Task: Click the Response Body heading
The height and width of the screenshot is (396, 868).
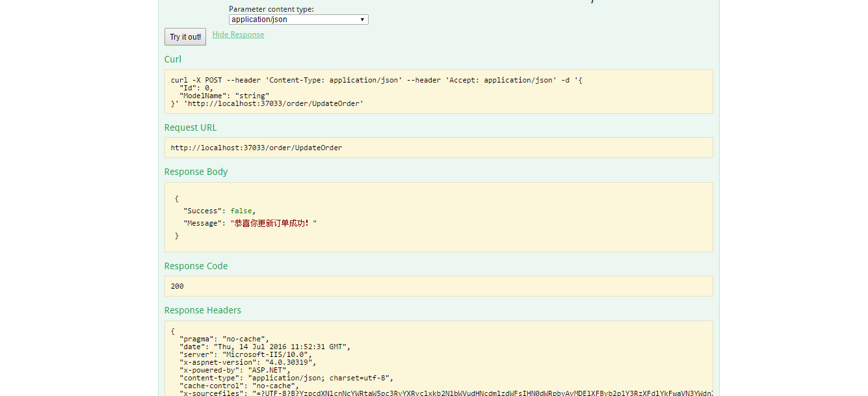Action: (x=196, y=172)
